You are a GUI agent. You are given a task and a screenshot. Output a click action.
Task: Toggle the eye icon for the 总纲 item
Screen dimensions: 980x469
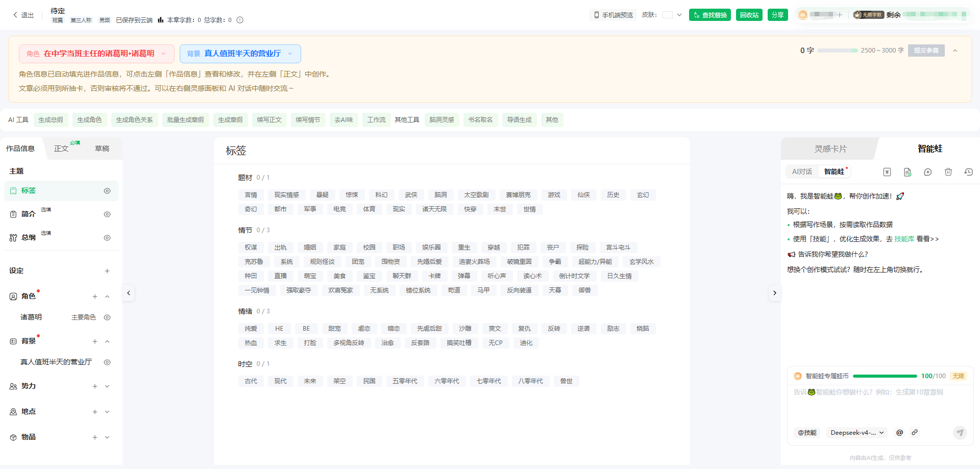coord(107,238)
